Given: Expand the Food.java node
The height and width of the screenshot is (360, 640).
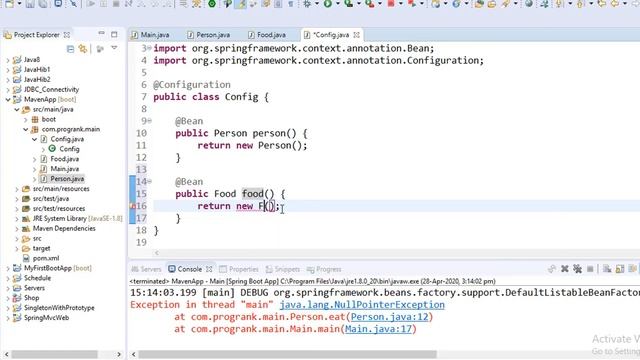Looking at the screenshot, I should click(35, 159).
